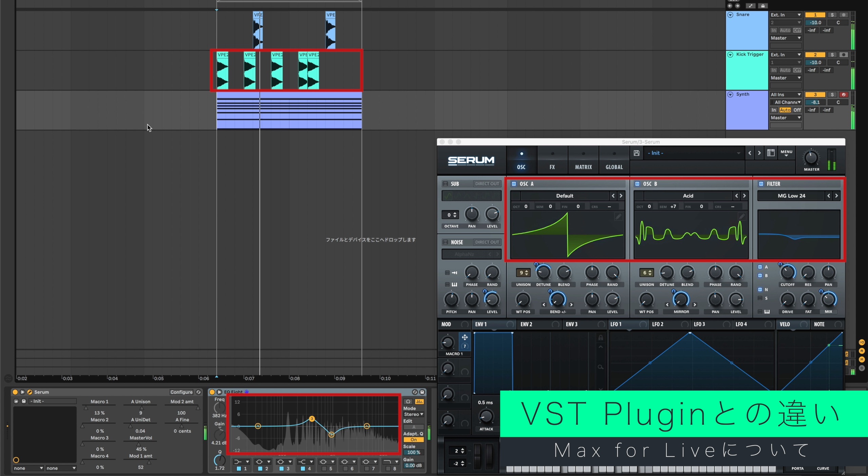Click the Configure button on Serum device

coord(181,392)
